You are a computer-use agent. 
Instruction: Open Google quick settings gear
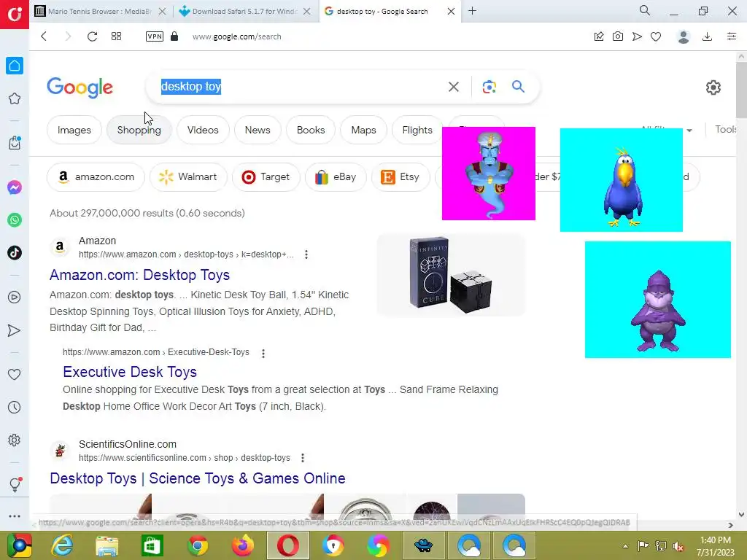point(713,87)
